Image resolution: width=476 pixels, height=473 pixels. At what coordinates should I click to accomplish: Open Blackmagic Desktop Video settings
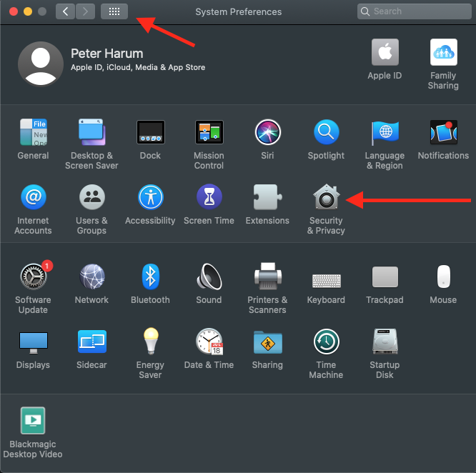point(33,421)
